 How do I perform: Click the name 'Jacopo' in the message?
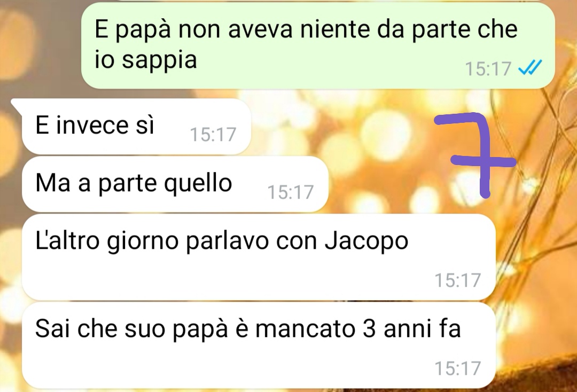(367, 241)
